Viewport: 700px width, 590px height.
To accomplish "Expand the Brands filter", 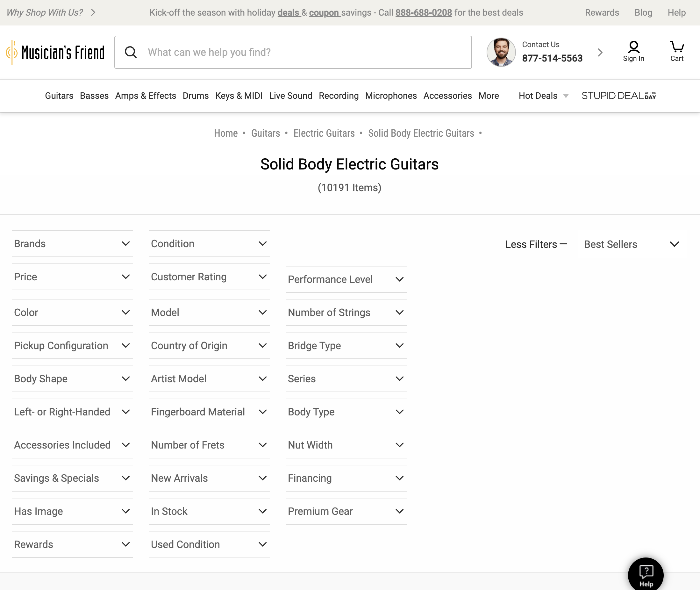I will (x=72, y=243).
